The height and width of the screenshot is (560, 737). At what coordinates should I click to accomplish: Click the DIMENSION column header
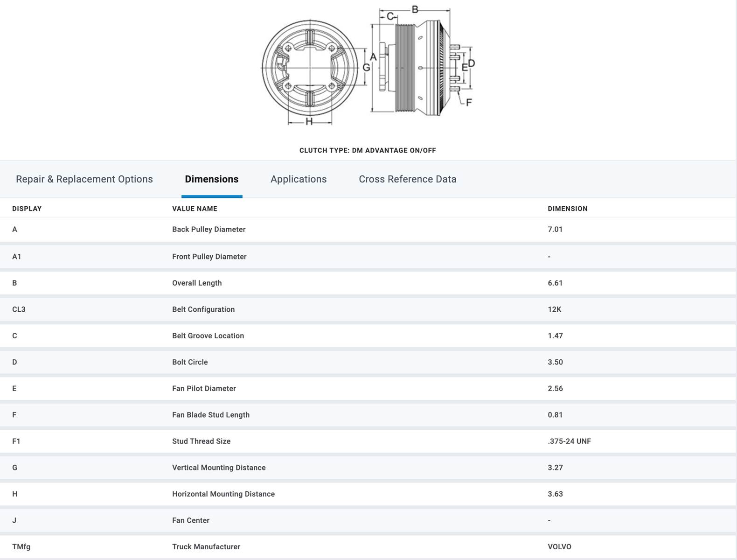click(567, 209)
